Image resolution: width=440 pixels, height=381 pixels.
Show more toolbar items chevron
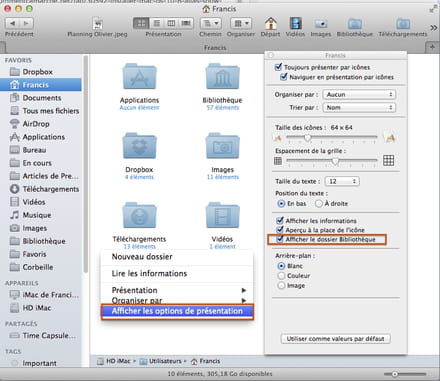433,28
